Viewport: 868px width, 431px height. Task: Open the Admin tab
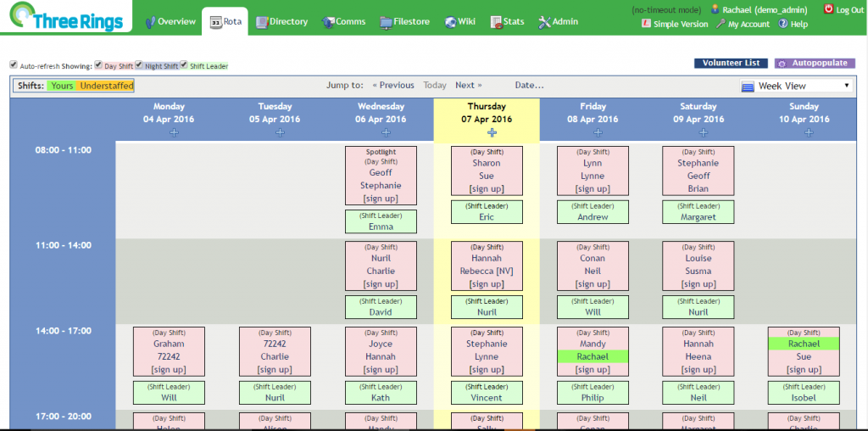(x=558, y=21)
